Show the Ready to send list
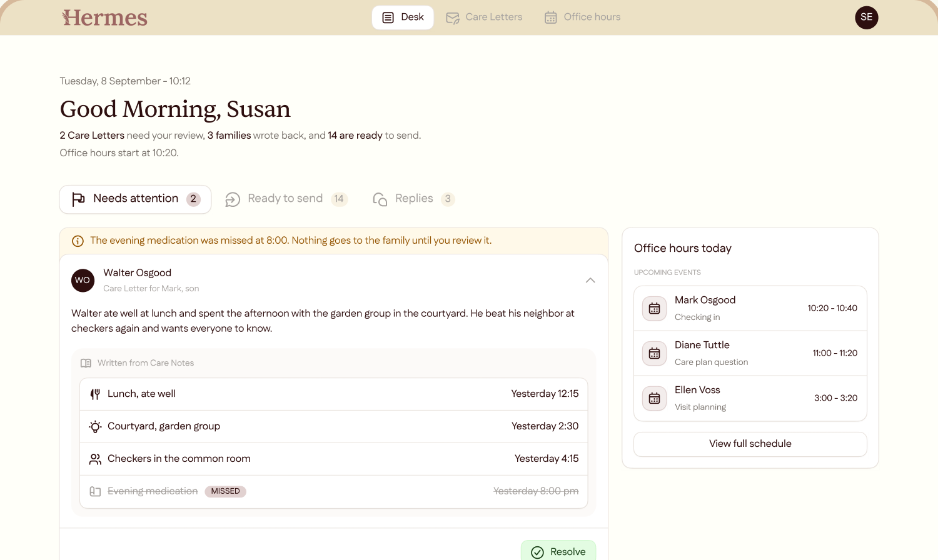The width and height of the screenshot is (938, 560). coord(286,199)
